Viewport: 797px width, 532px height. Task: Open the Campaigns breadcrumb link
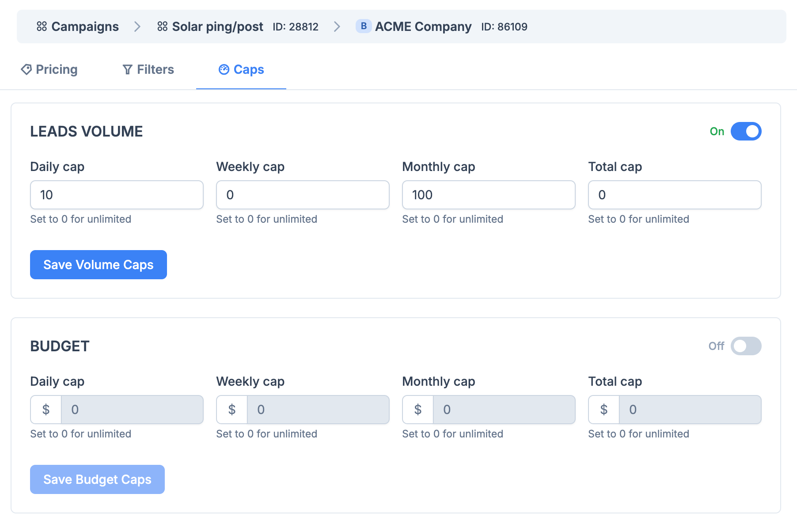click(x=84, y=27)
